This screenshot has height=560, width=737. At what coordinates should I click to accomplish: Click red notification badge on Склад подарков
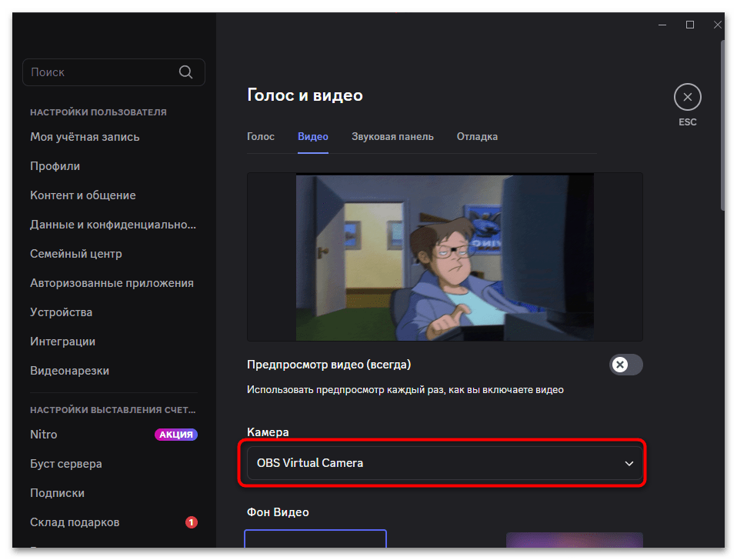192,522
